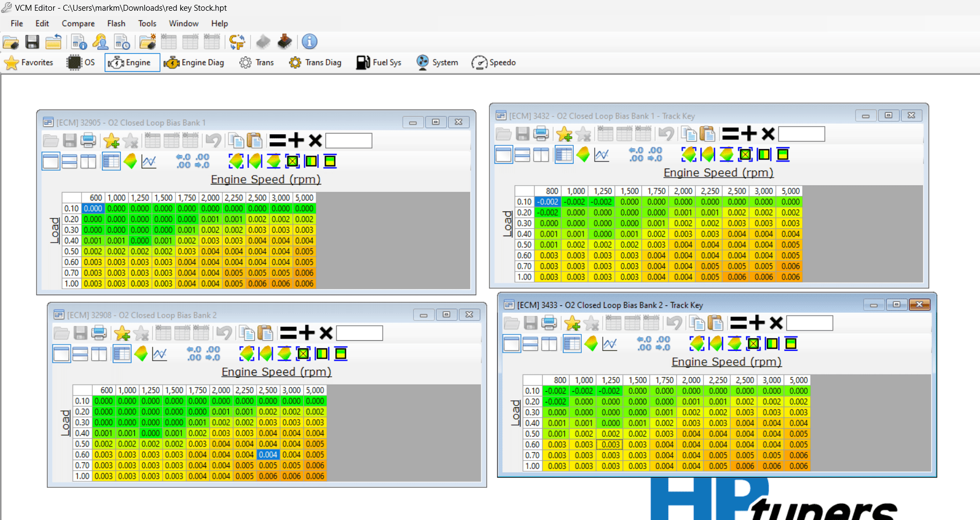Click the value input field in 3433 window
Image resolution: width=980 pixels, height=520 pixels.
click(x=809, y=323)
